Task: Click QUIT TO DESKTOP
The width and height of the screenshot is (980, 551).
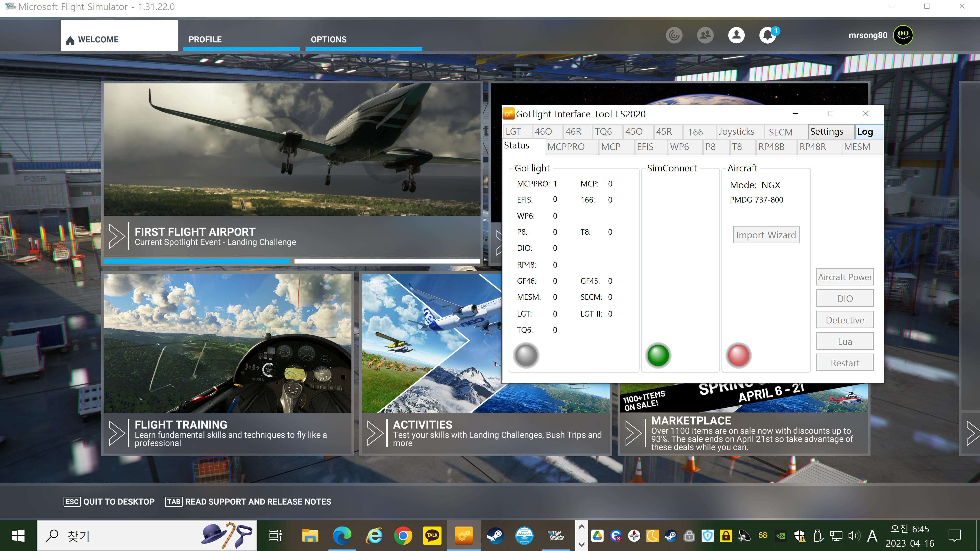Action: 109,502
